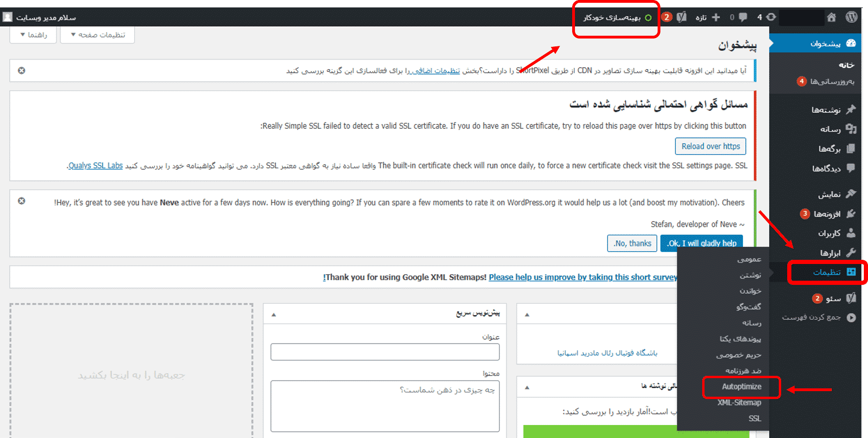The width and height of the screenshot is (868, 438).
Task: Click the محتوا quick draft content textarea
Action: tap(385, 406)
